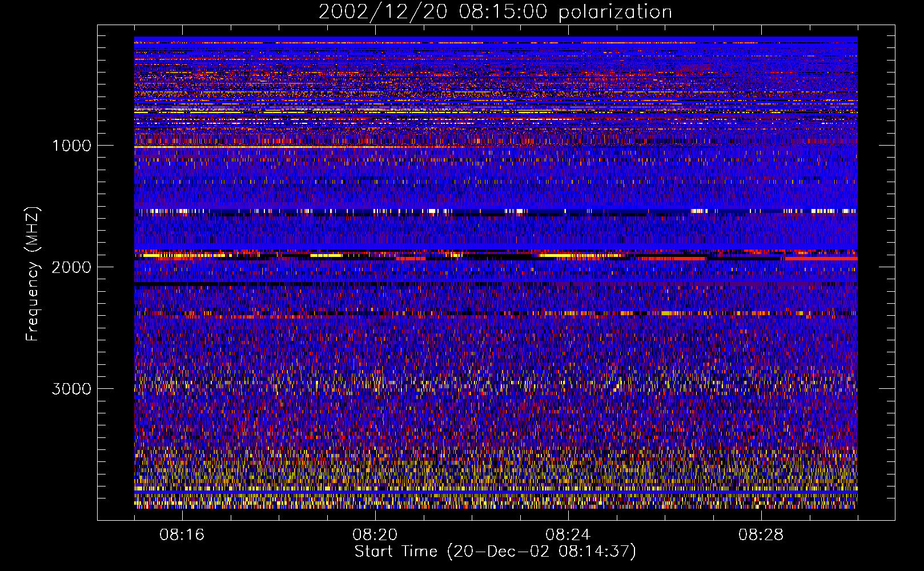Click the 08:24 time tick label
This screenshot has width=924, height=571.
click(x=568, y=535)
